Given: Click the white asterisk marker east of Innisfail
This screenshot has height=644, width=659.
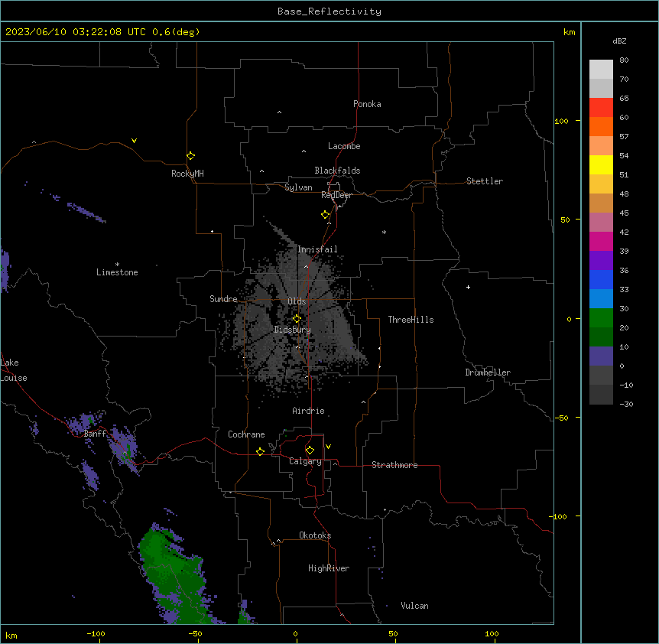Looking at the screenshot, I should (x=384, y=232).
